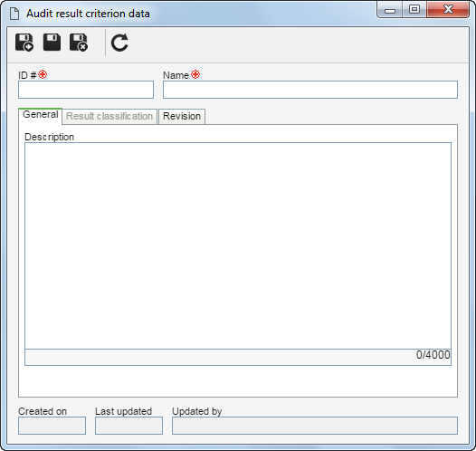Maximize the Audit result criterion window
The image size is (476, 451).
414,10
